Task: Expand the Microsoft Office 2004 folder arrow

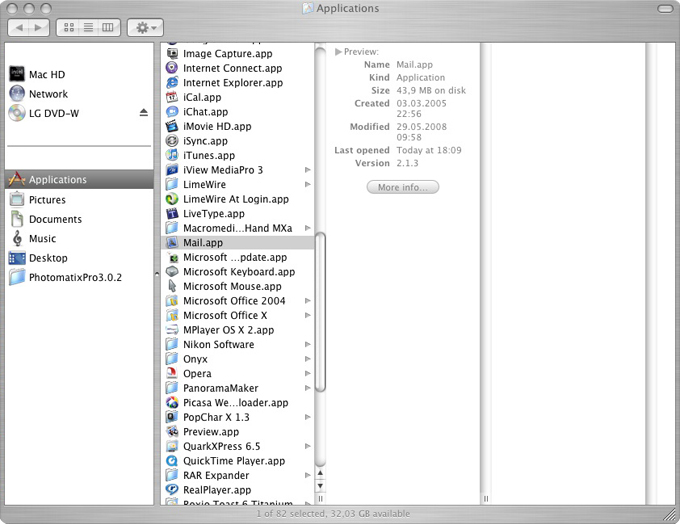Action: pyautogui.click(x=307, y=301)
